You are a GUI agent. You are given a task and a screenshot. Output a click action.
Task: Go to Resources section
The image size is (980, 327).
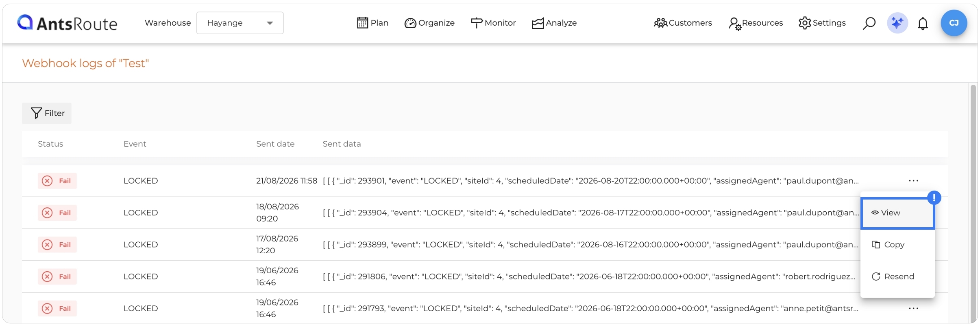point(756,23)
